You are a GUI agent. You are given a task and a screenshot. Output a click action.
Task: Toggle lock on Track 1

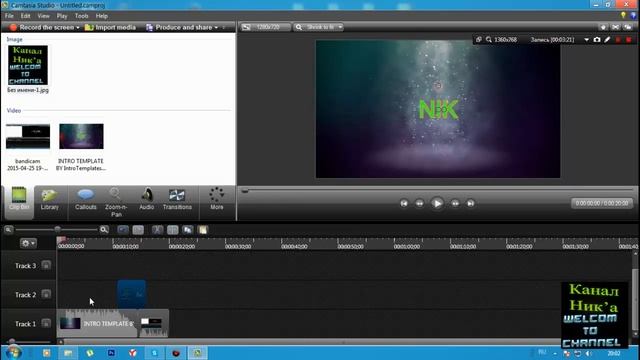[x=46, y=323]
